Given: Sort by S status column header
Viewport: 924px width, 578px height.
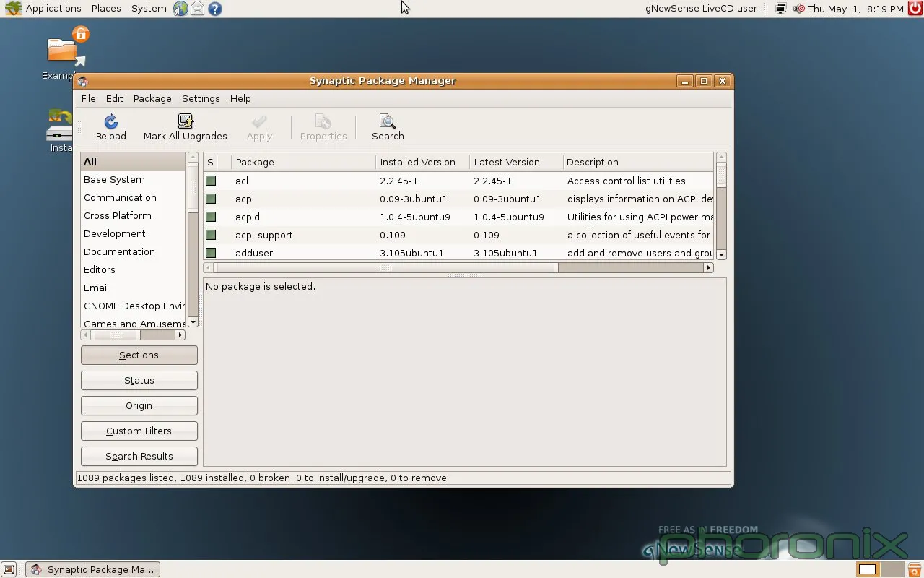Looking at the screenshot, I should pos(210,162).
